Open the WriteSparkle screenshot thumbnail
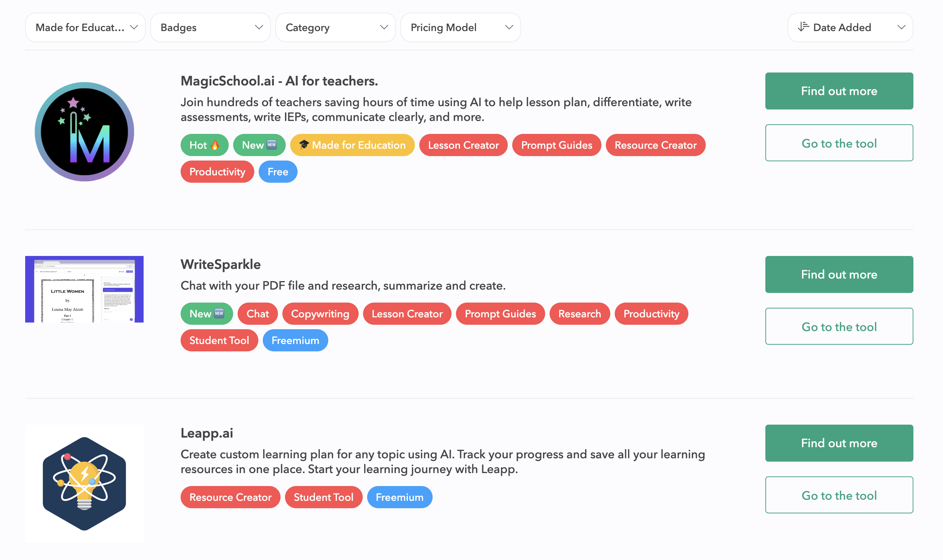Screen dimensions: 943x560 pos(84,289)
